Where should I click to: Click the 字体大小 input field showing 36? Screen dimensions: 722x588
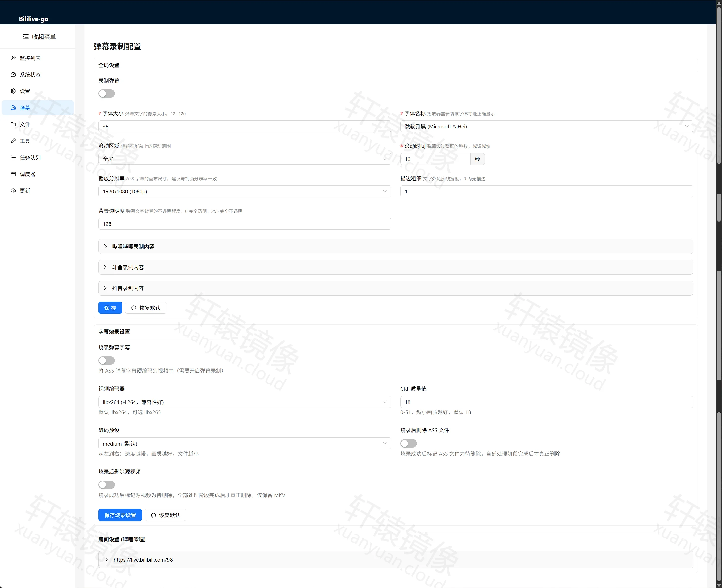point(244,126)
